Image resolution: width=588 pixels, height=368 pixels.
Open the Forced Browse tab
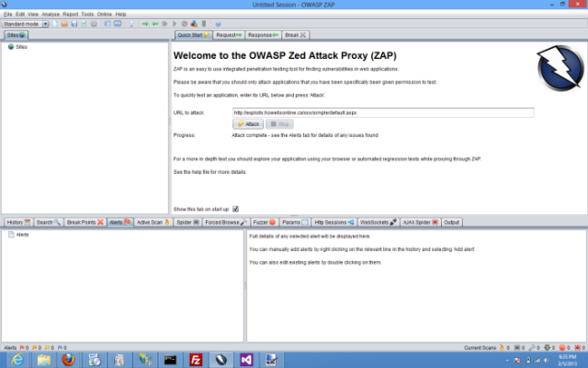click(226, 223)
